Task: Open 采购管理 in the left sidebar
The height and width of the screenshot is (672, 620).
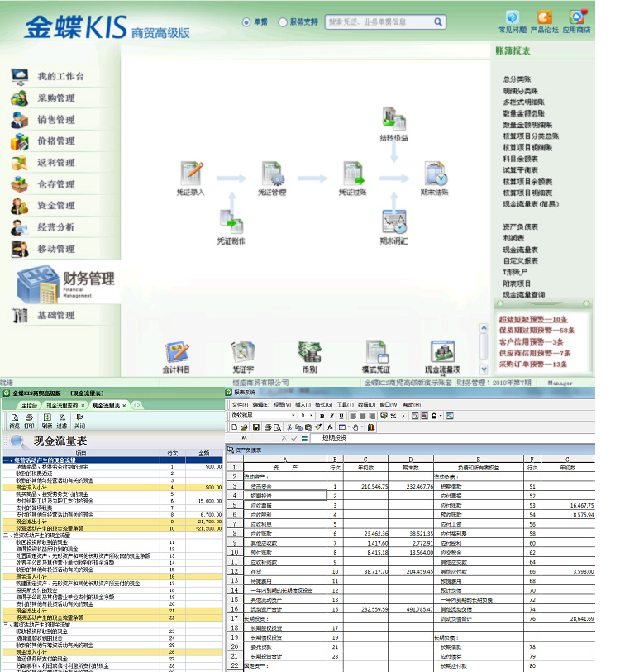Action: click(x=56, y=98)
